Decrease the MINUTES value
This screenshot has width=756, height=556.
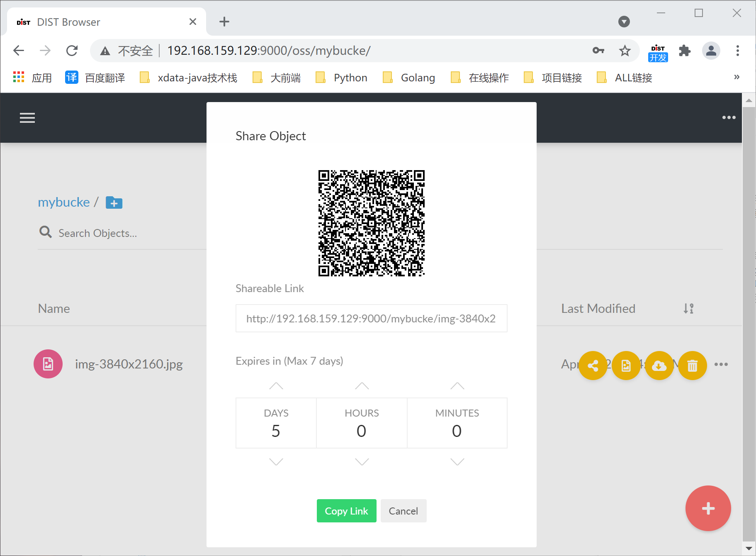point(457,461)
